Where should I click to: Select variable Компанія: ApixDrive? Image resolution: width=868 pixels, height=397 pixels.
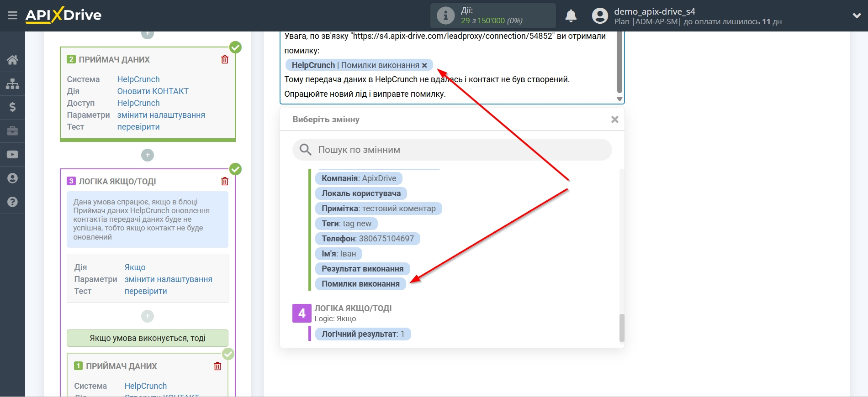pos(359,178)
